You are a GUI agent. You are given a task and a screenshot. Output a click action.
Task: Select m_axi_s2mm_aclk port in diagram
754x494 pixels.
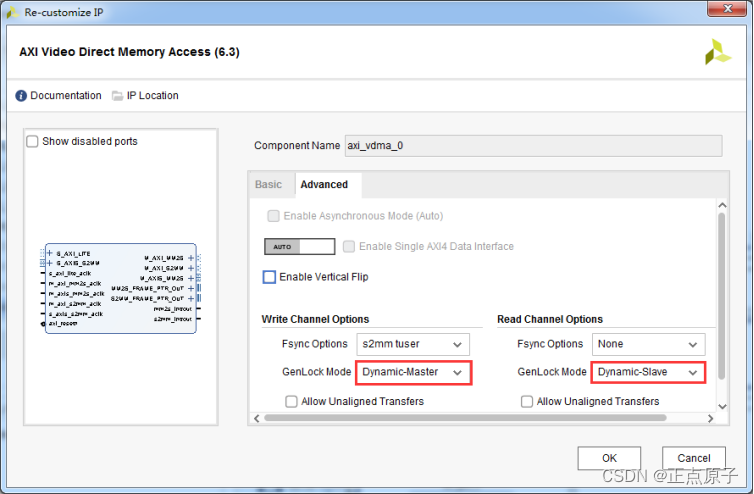click(x=75, y=304)
